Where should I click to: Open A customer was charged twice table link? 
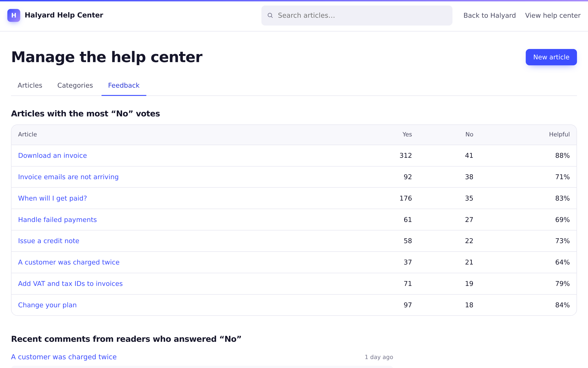tap(69, 262)
